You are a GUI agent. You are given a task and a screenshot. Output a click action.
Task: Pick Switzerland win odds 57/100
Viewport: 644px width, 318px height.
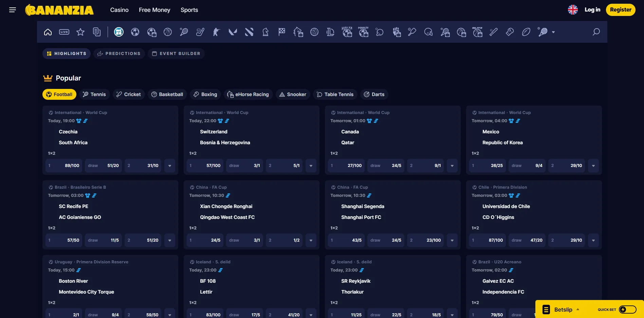(x=205, y=166)
